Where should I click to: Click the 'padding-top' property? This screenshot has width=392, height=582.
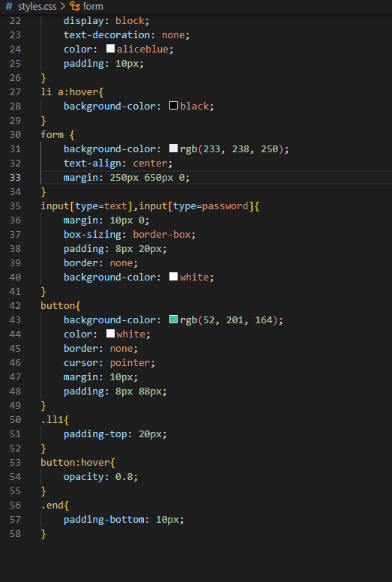tap(95, 434)
